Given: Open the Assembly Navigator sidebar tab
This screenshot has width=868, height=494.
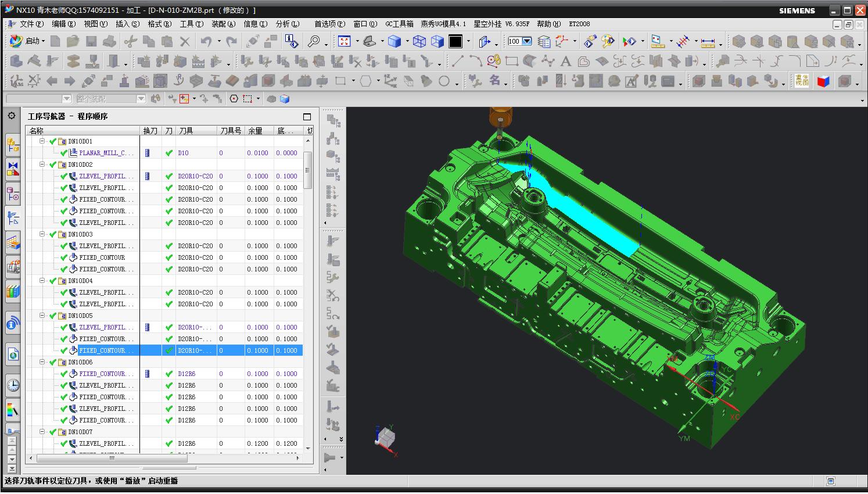Looking at the screenshot, I should pyautogui.click(x=13, y=144).
